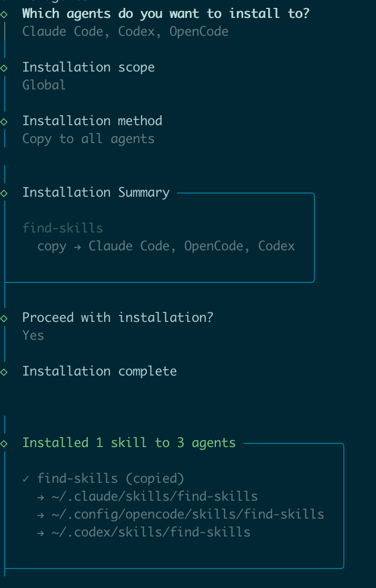Click the diamond next to Installation Summary
376x588 pixels.
pos(4,192)
